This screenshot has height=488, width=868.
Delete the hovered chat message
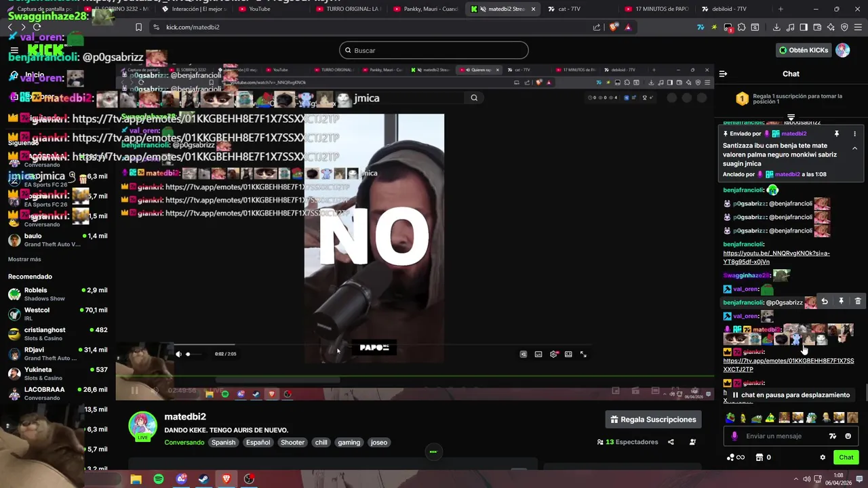click(858, 302)
